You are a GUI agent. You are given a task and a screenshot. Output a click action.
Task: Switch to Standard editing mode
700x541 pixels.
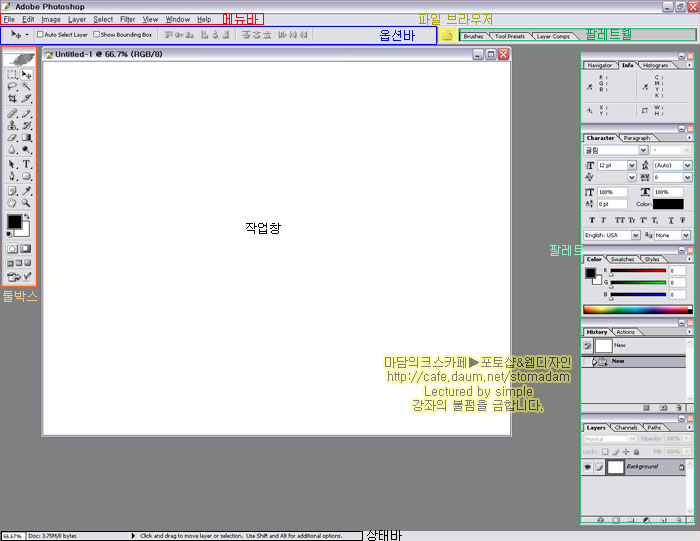pos(12,249)
